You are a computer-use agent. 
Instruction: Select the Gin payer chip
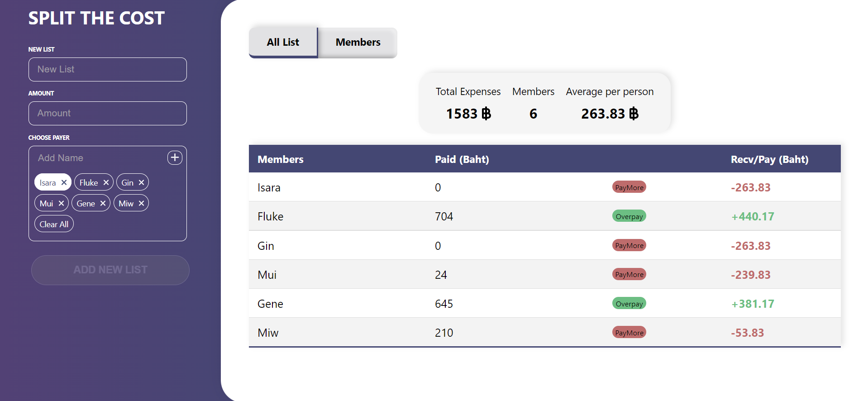click(x=127, y=182)
